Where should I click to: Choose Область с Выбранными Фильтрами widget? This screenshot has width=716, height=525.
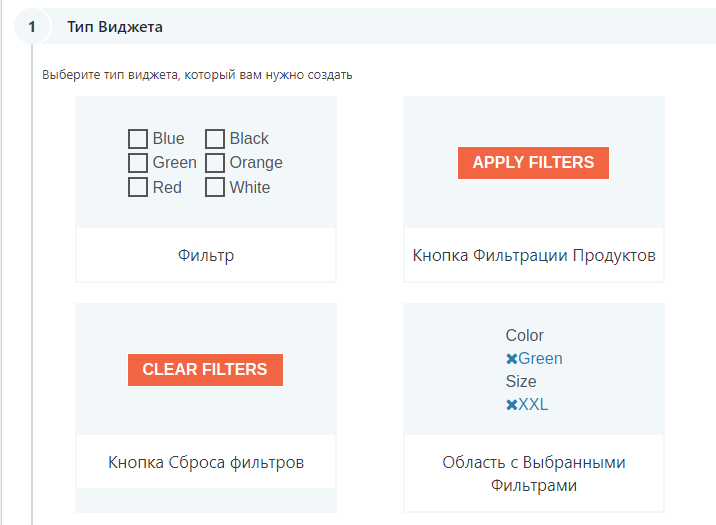coord(534,473)
